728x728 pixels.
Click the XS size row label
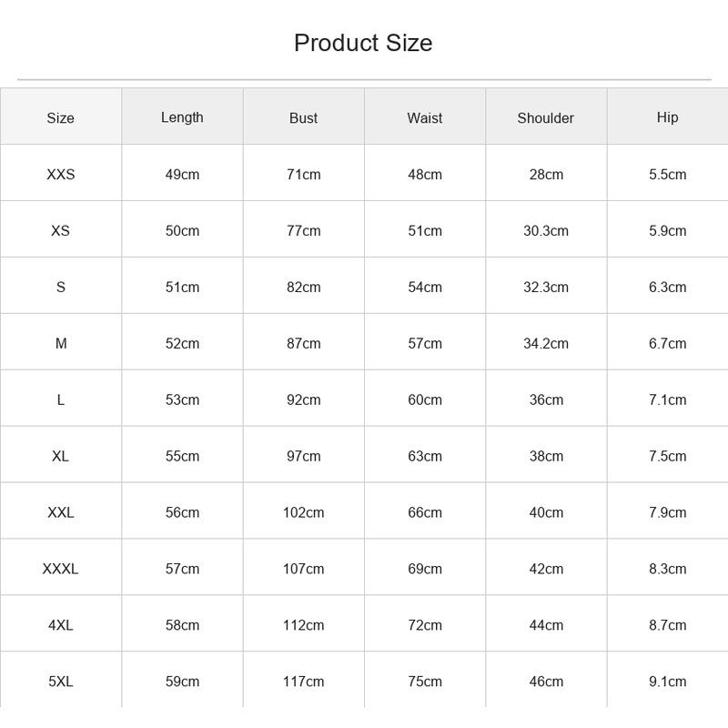coord(60,230)
